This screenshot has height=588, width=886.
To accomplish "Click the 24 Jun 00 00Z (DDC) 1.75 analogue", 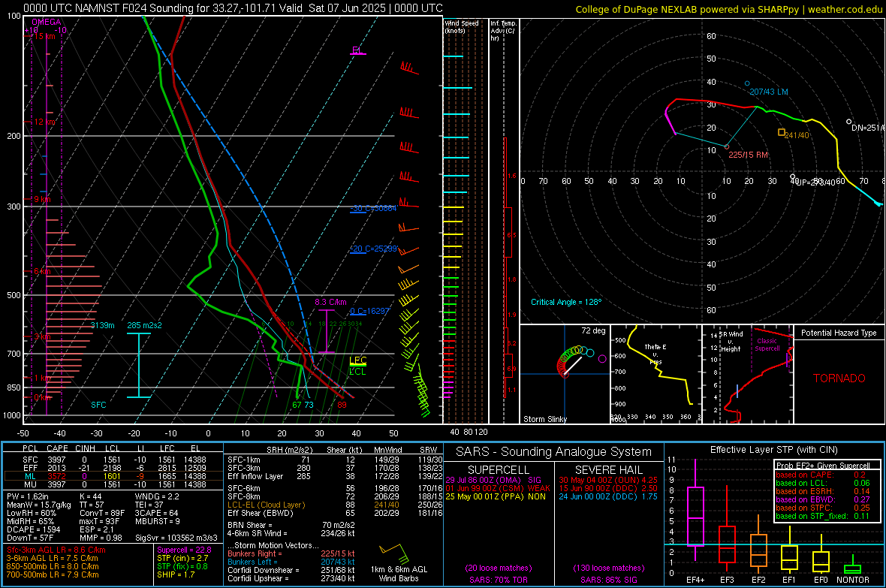I will [x=608, y=496].
